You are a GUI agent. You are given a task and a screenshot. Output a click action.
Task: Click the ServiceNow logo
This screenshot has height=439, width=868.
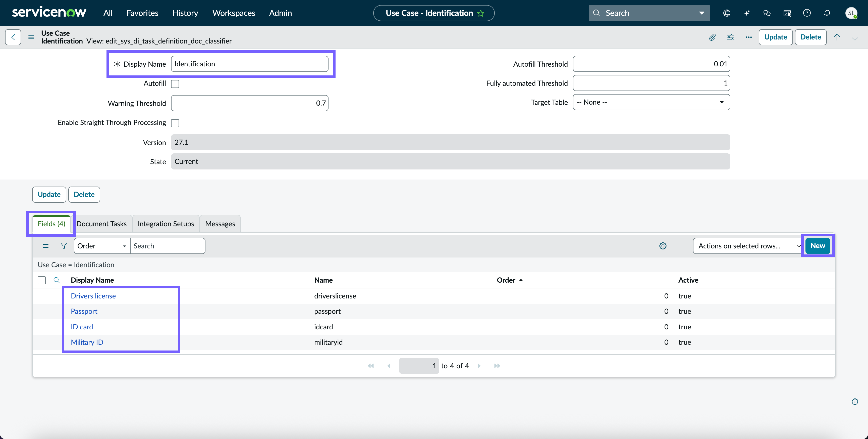click(x=49, y=13)
